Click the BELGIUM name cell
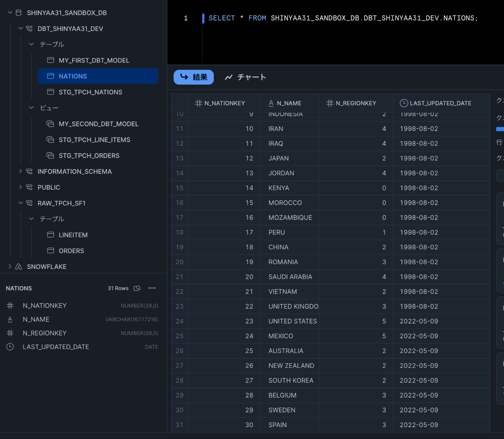The height and width of the screenshot is (439, 504). click(x=289, y=395)
